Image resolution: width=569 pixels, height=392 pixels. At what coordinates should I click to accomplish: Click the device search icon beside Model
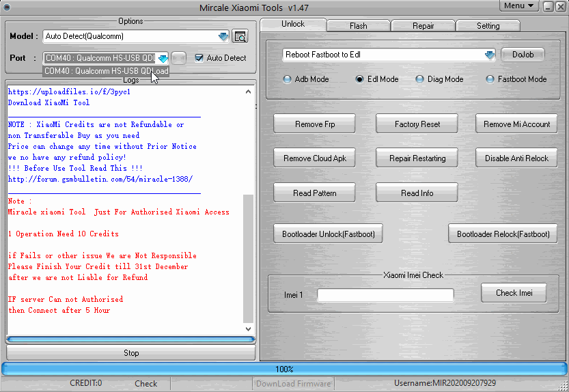pyautogui.click(x=240, y=36)
